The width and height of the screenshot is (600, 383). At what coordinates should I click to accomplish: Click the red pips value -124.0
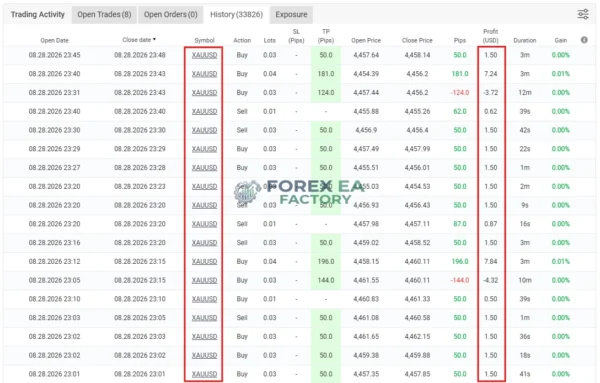tap(460, 93)
